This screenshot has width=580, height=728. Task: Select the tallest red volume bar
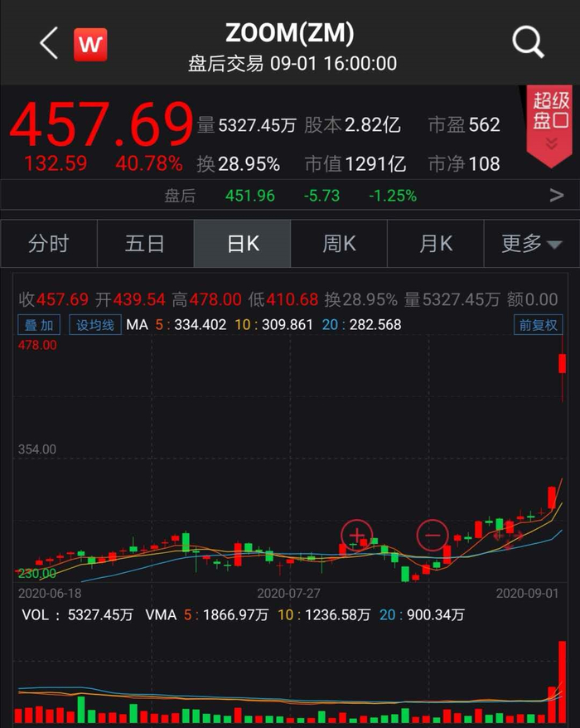pyautogui.click(x=563, y=682)
